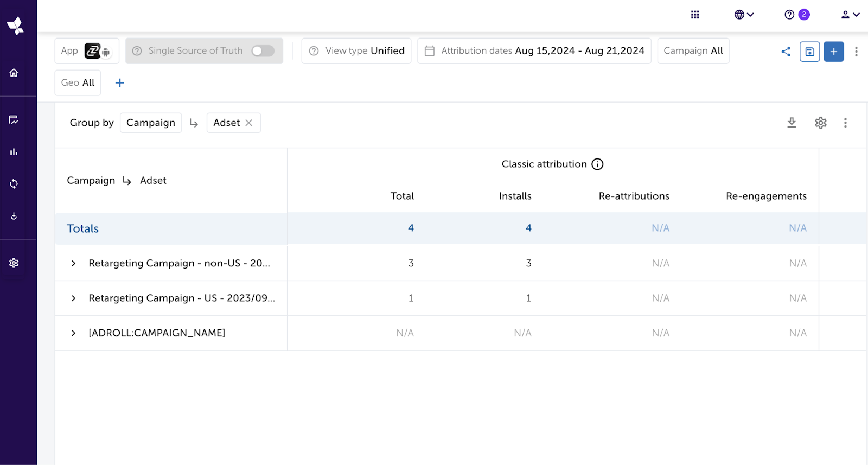Open the language globe dropdown

[744, 15]
